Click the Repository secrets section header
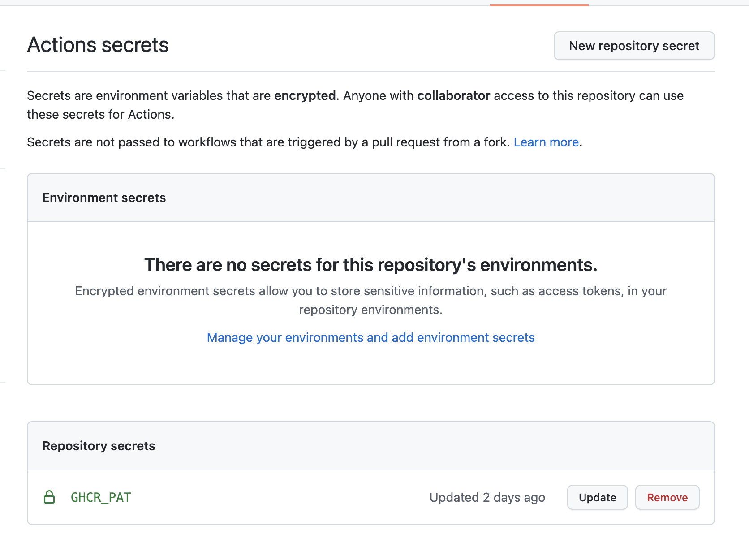The height and width of the screenshot is (560, 749). [x=99, y=446]
